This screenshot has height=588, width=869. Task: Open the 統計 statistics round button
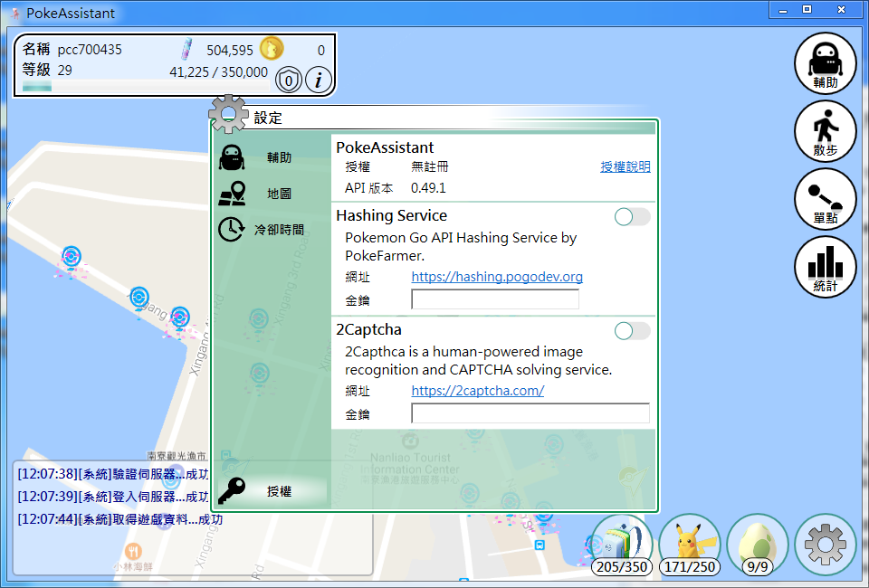(825, 268)
